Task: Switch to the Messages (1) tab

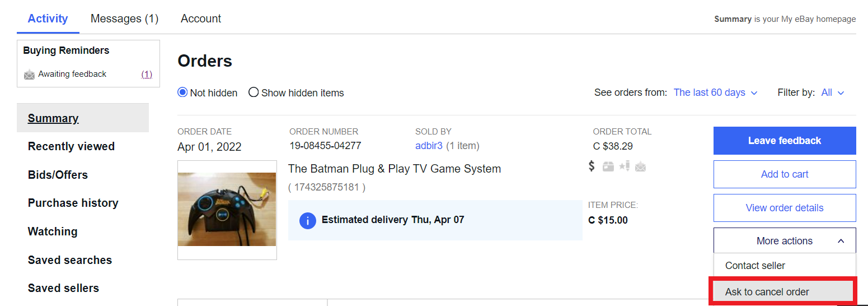Action: point(124,18)
